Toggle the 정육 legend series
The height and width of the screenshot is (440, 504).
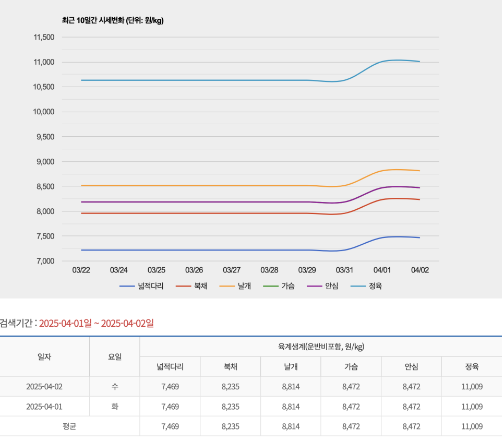(x=366, y=286)
